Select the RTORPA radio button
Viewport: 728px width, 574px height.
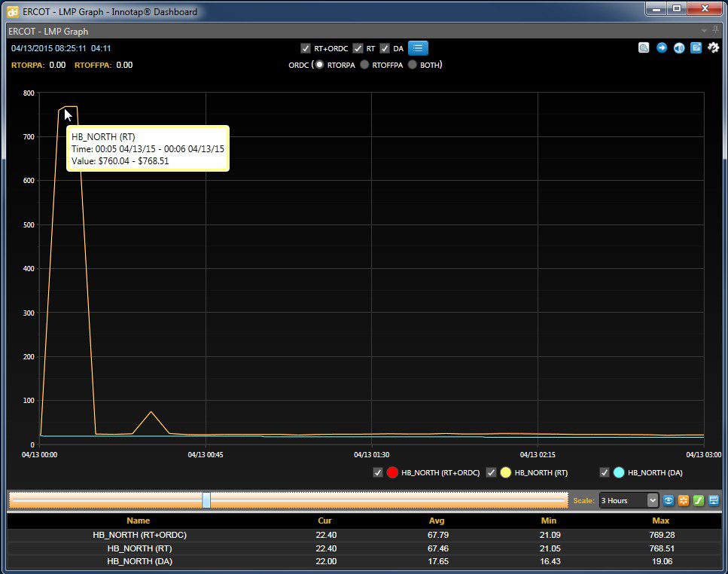(x=319, y=65)
